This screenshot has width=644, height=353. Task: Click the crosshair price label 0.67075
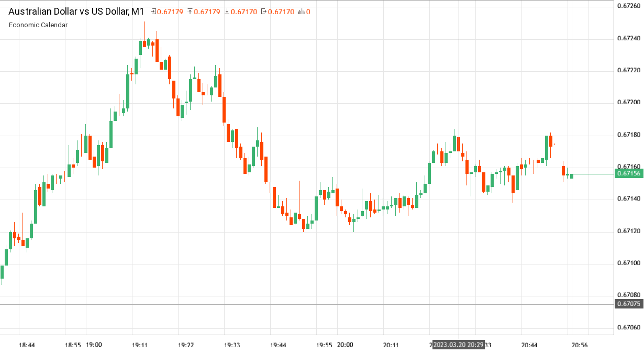[629, 304]
